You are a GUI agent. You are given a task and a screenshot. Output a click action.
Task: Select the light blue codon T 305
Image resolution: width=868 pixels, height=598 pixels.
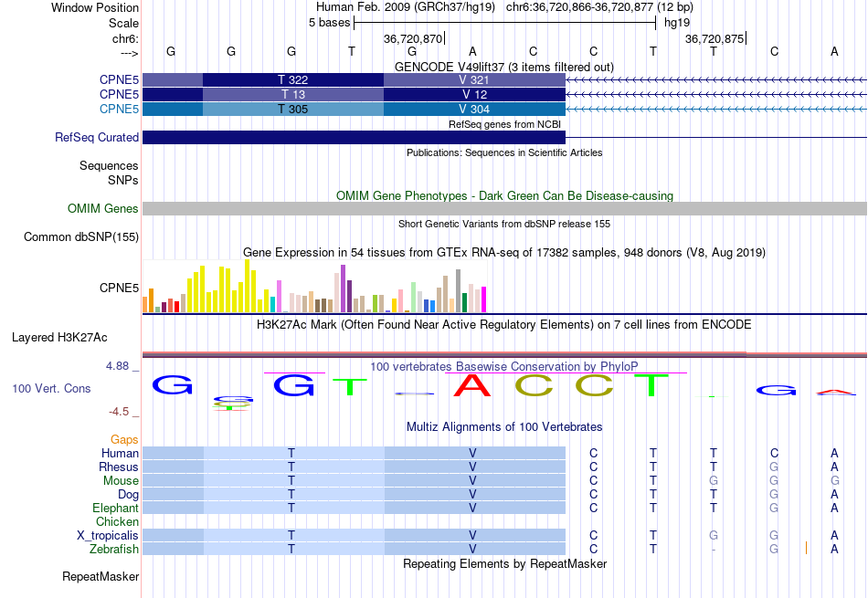point(293,109)
